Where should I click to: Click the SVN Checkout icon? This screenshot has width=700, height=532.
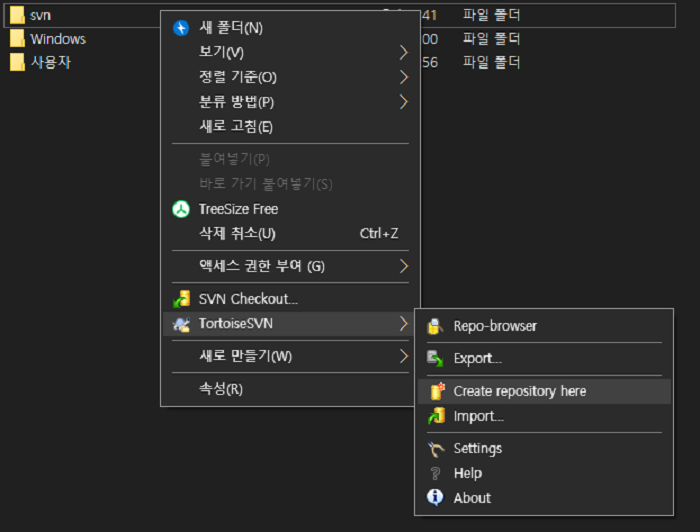pyautogui.click(x=181, y=299)
